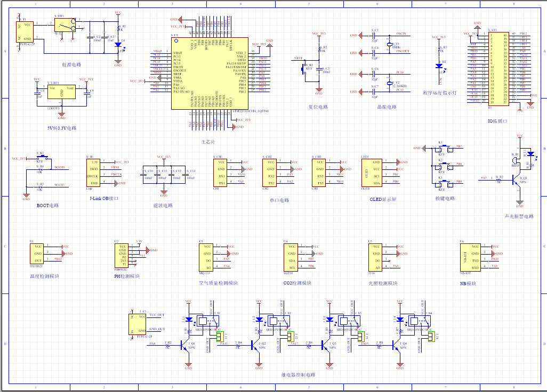The height and width of the screenshot is (392, 547).
Task: Click the 程序运行指示灯 label
Action: pos(439,93)
